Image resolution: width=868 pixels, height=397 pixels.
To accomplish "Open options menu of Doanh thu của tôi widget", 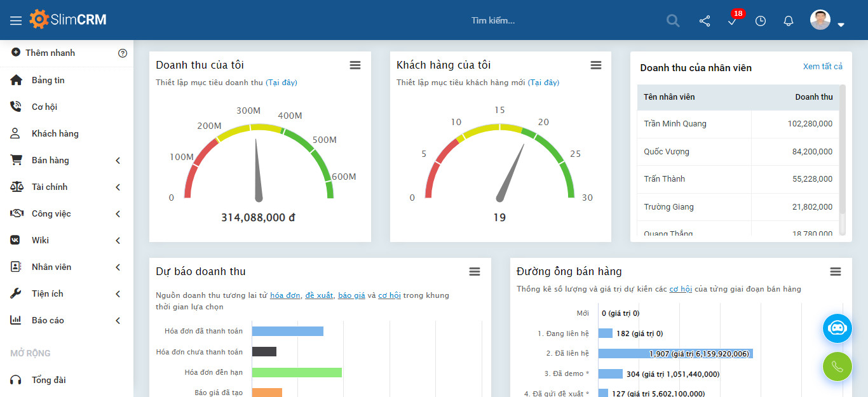I will pos(355,64).
